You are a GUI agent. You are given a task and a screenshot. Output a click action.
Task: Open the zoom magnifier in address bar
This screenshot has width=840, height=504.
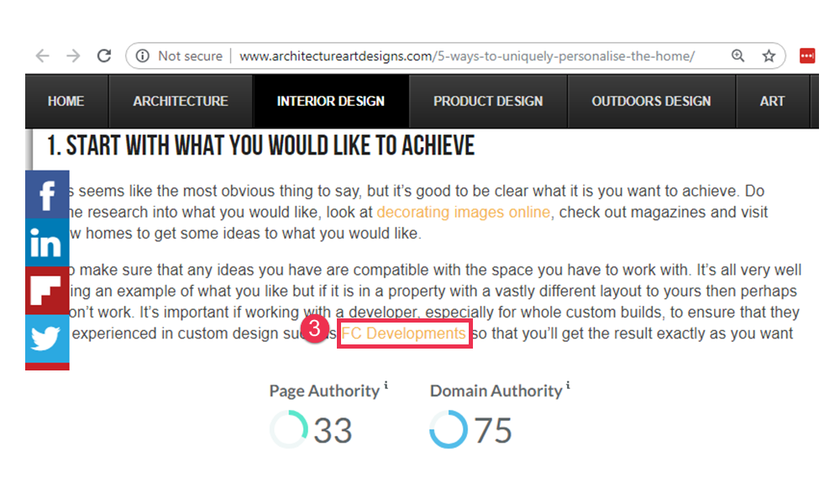click(738, 56)
